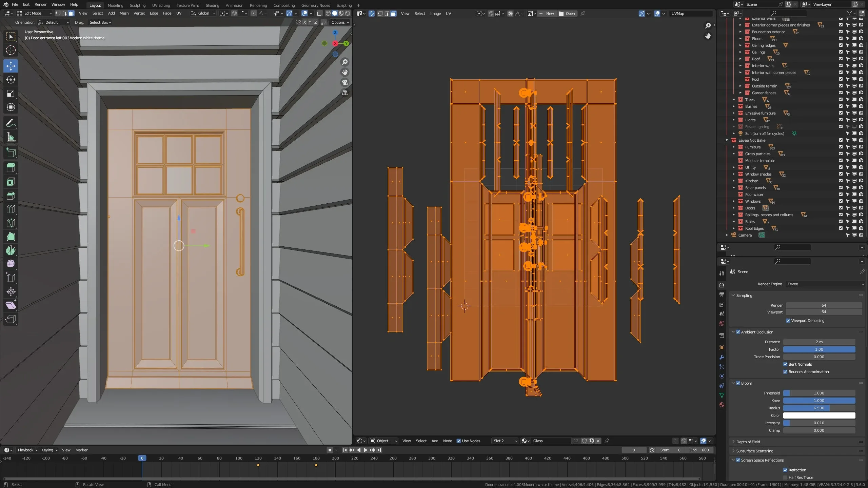Screen dimensions: 868x488
Task: Click the Cursor tool icon
Action: tap(11, 50)
